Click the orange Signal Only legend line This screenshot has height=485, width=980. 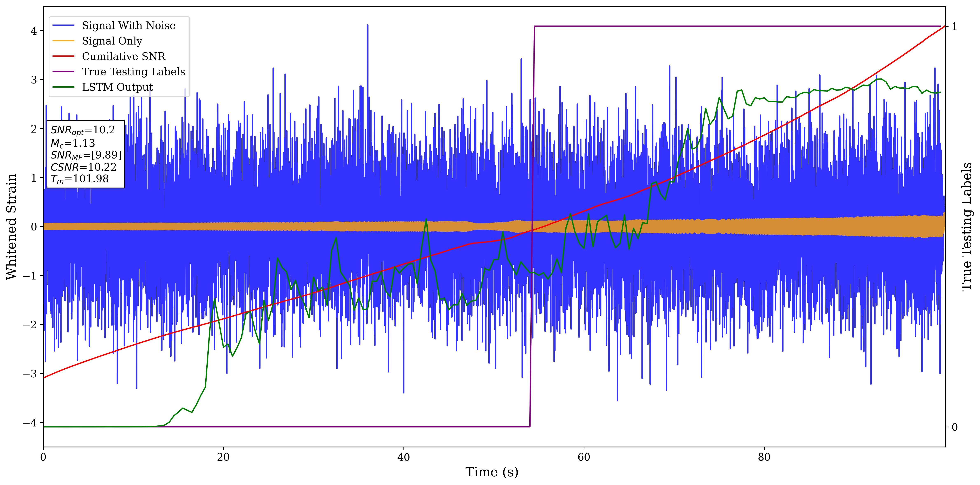(63, 41)
